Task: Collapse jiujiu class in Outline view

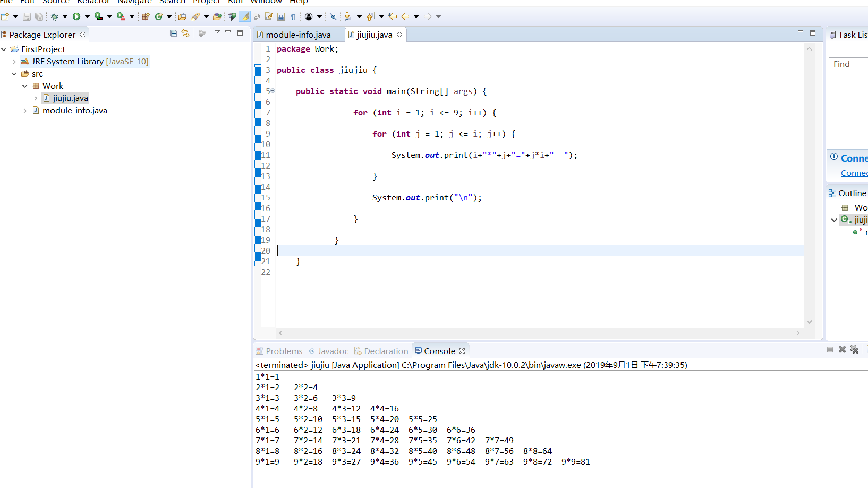Action: 834,220
